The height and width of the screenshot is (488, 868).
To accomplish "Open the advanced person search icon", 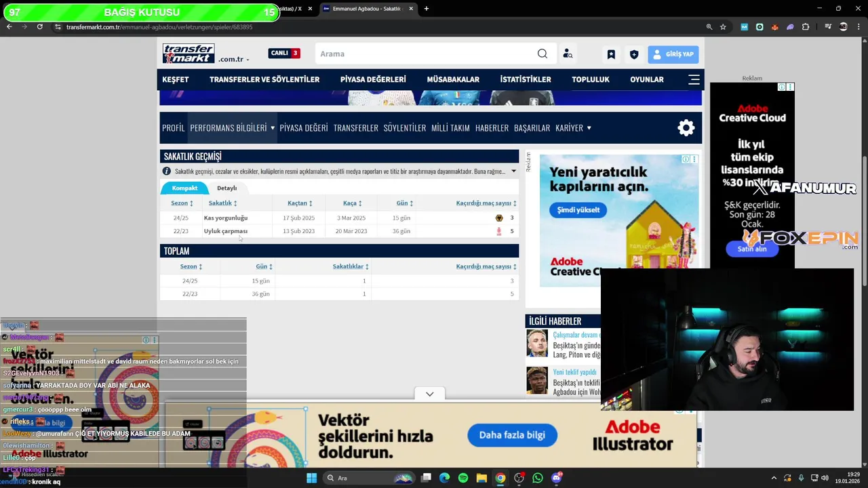I will tap(568, 54).
